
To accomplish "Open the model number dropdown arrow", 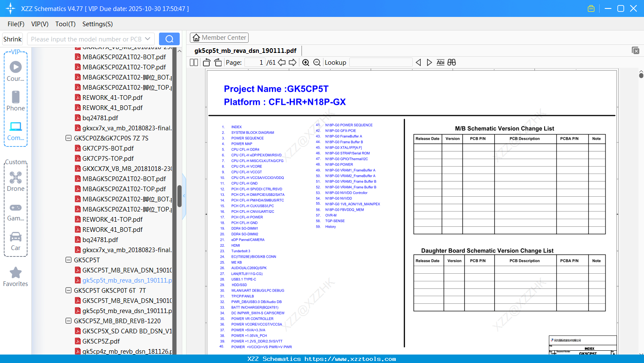I will tap(148, 39).
